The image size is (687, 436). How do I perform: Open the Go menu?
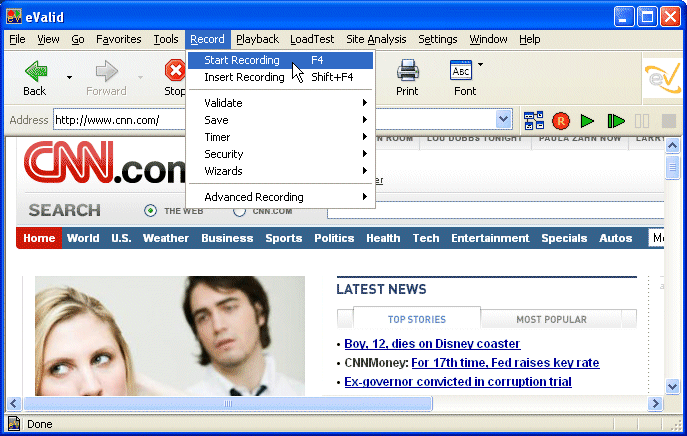point(78,39)
